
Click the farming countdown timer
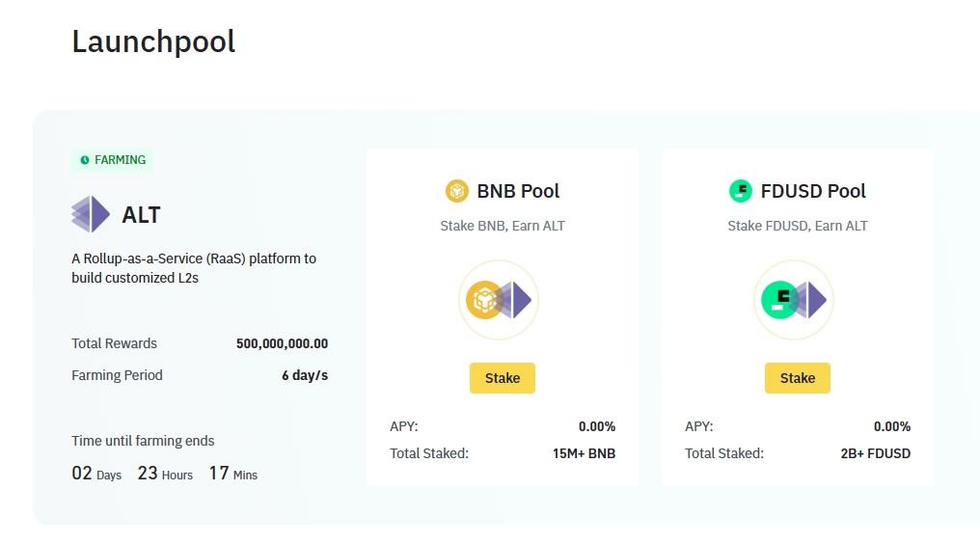[164, 474]
